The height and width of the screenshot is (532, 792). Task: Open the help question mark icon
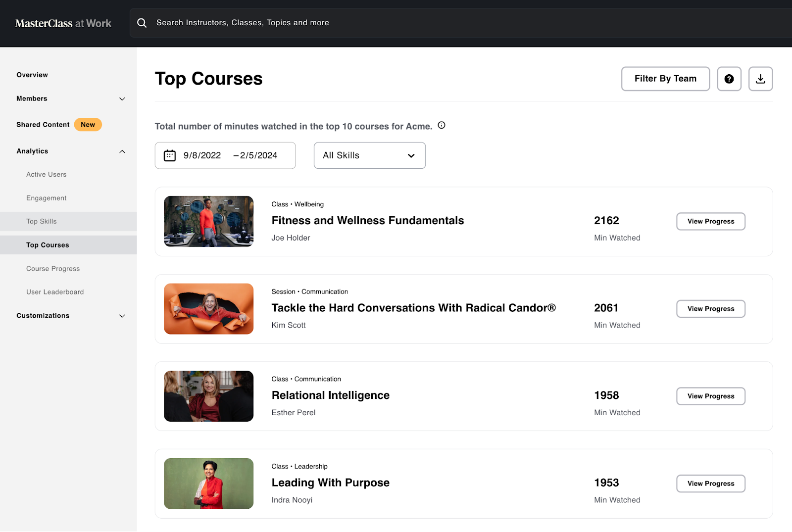(729, 79)
